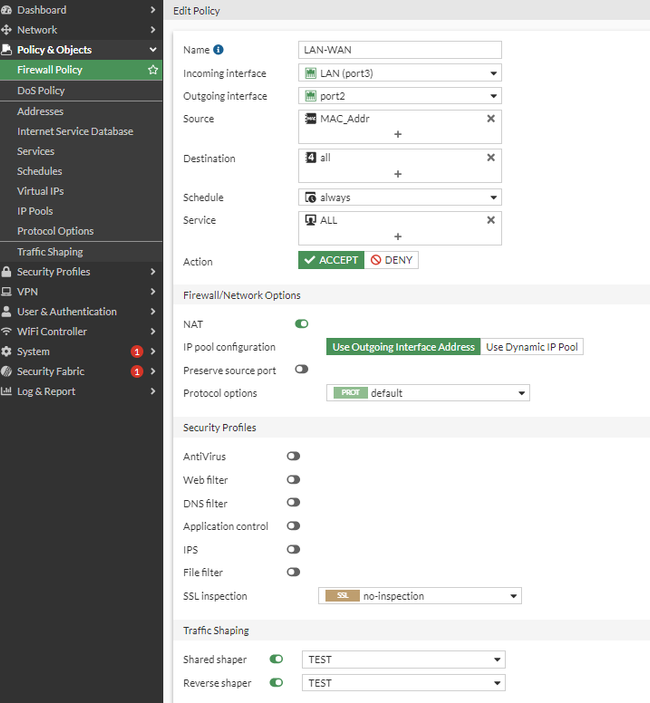The image size is (650, 703).
Task: Set the Action to DENY
Action: (x=391, y=260)
